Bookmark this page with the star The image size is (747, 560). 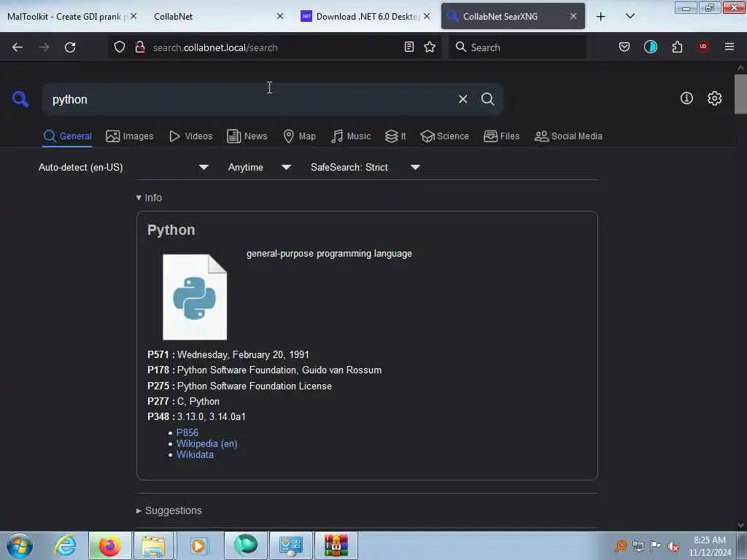430,47
